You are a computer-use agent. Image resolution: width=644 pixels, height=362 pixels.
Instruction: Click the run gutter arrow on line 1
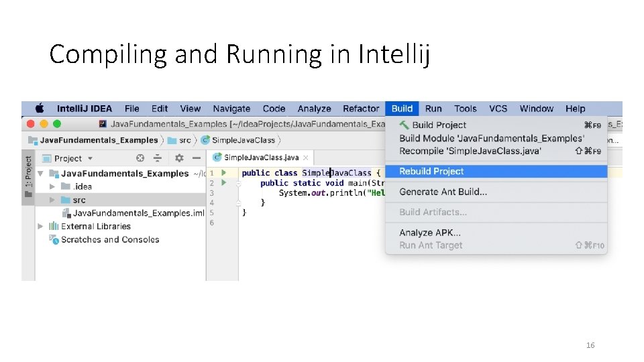[x=224, y=173]
